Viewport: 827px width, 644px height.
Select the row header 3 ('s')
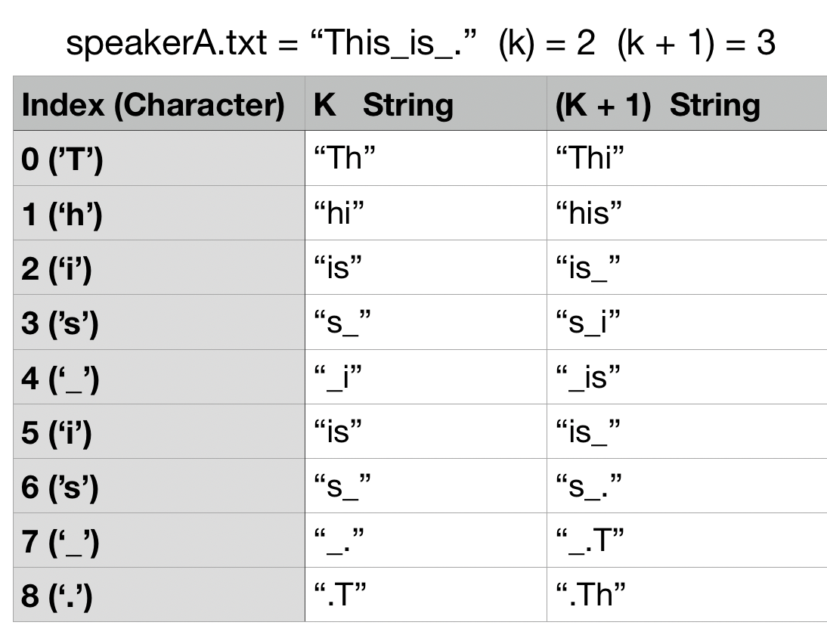[x=62, y=324]
